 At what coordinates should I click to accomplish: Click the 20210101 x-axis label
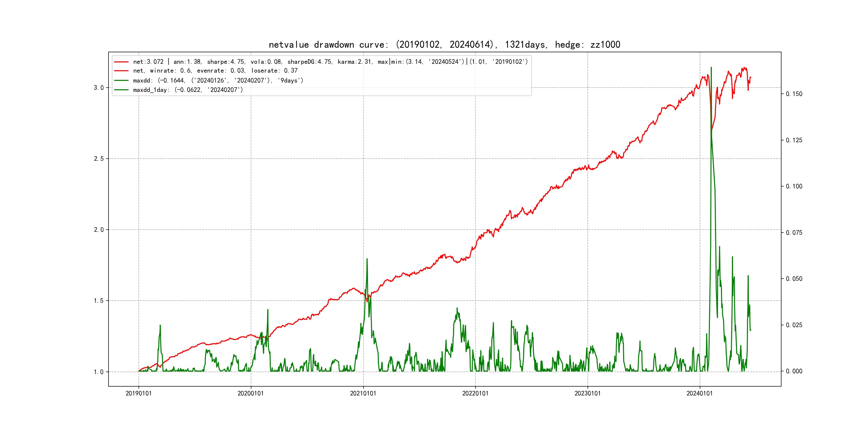pyautogui.click(x=363, y=393)
